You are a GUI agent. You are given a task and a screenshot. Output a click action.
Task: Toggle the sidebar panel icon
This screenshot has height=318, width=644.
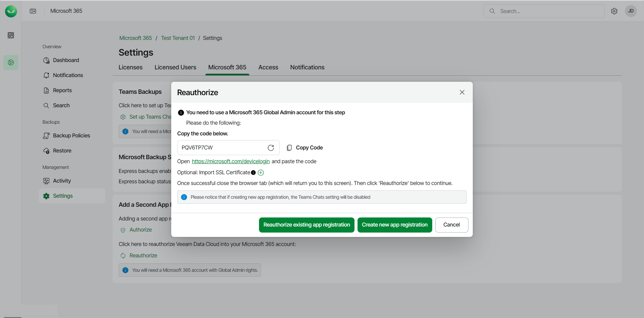point(33,11)
